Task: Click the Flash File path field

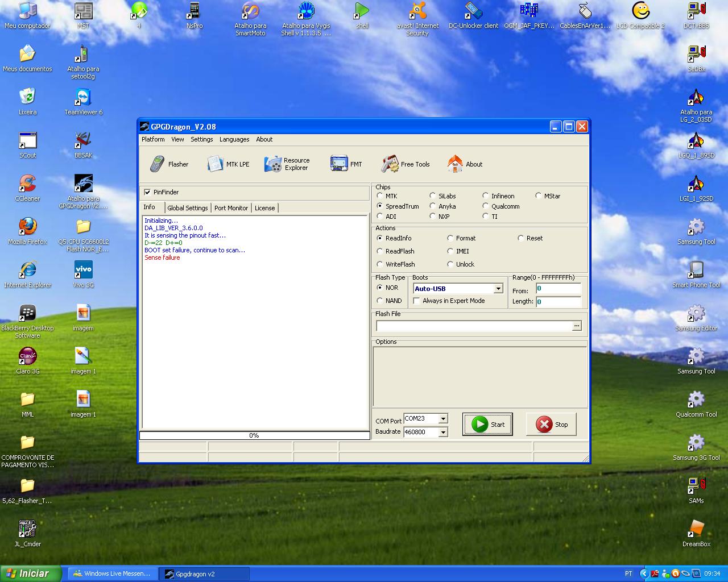Action: click(x=474, y=326)
